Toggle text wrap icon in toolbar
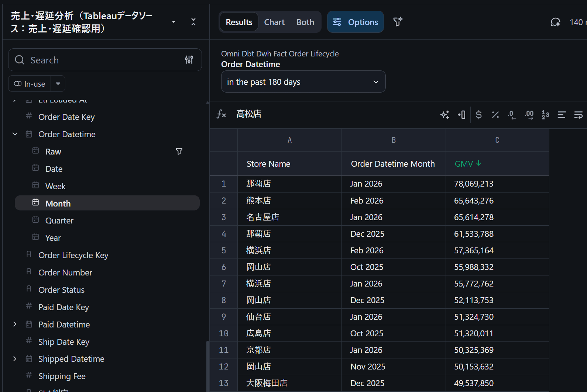587x392 pixels. (578, 115)
